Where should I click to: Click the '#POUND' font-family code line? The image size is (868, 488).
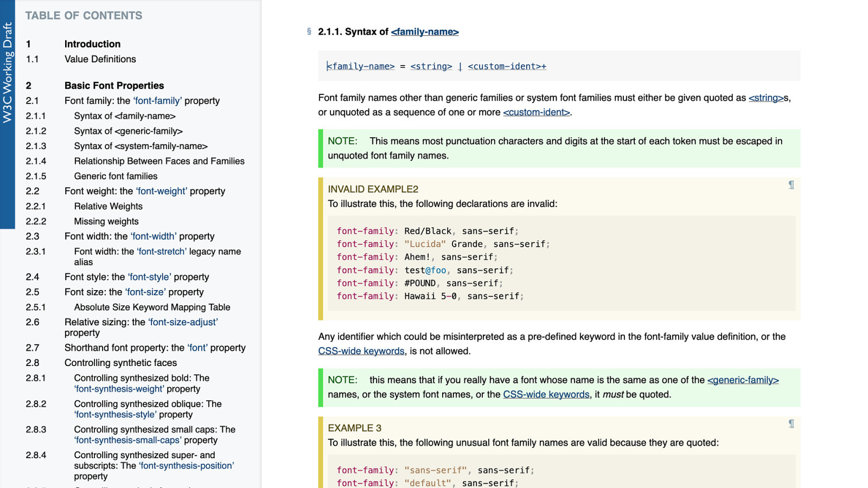420,283
